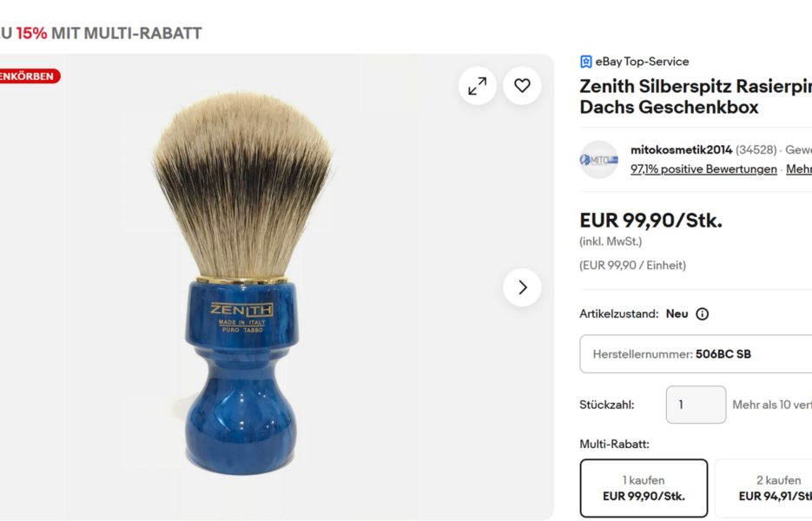Select the '2 kaufen' EUR 94,91 option
812x521 pixels.
pyautogui.click(x=763, y=488)
